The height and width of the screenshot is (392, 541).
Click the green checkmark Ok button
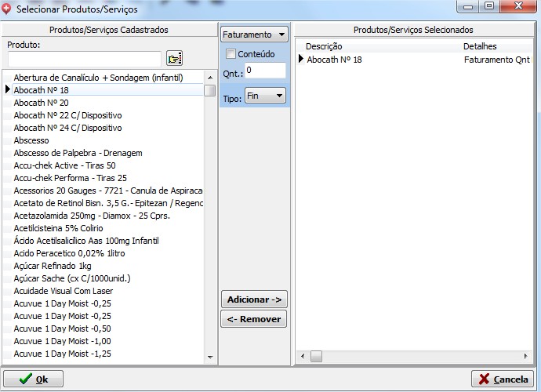[x=33, y=379]
